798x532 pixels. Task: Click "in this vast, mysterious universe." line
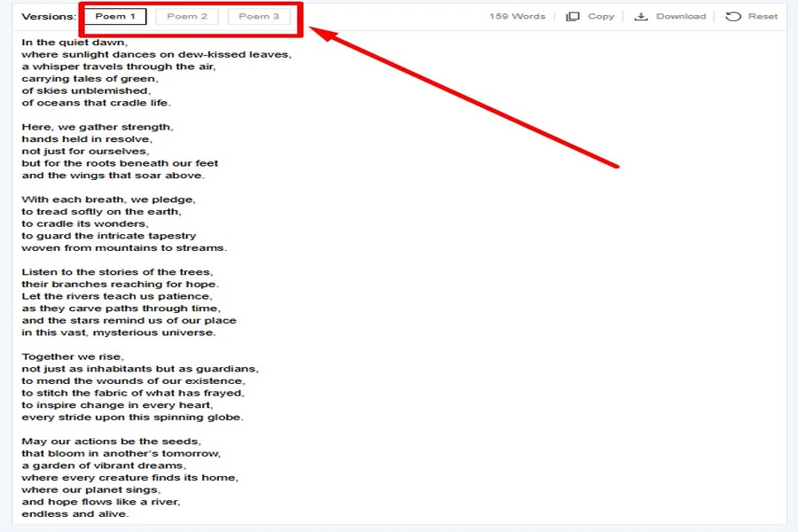point(119,332)
